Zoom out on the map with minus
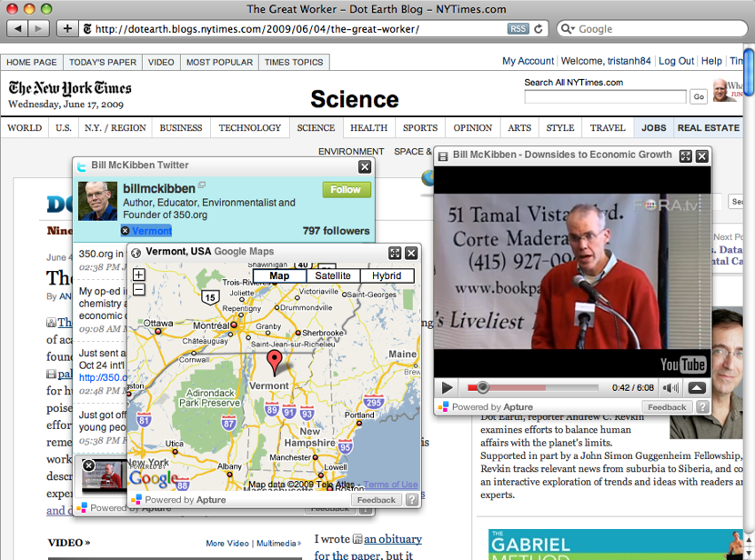 138,289
